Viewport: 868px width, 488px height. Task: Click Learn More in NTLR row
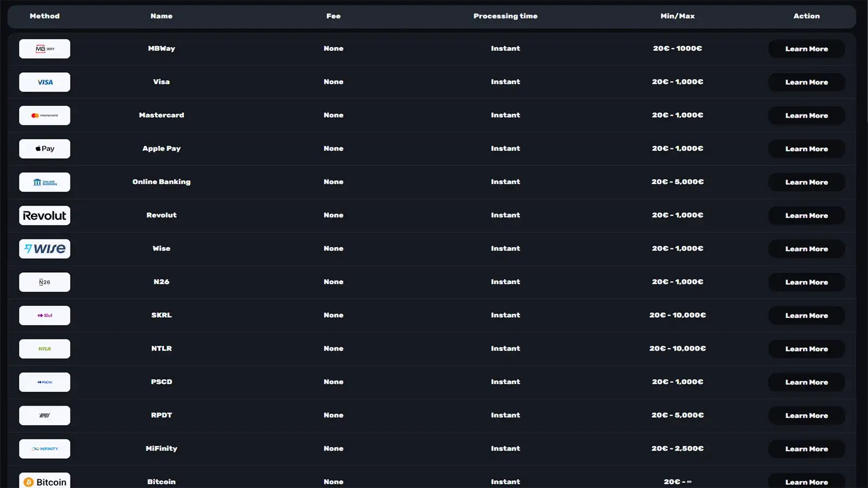pyautogui.click(x=807, y=349)
